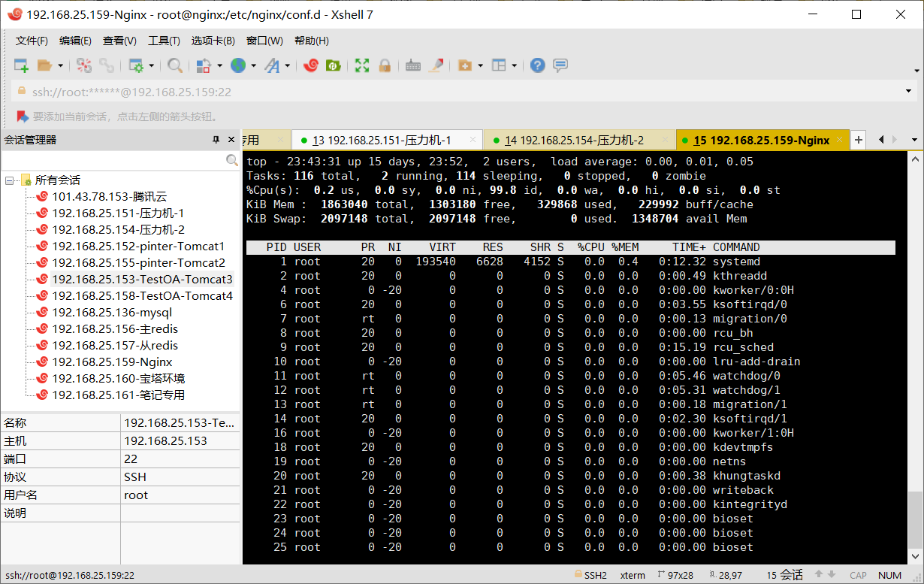Open the layout panel toolbar icon
The width and height of the screenshot is (924, 584).
[x=499, y=65]
